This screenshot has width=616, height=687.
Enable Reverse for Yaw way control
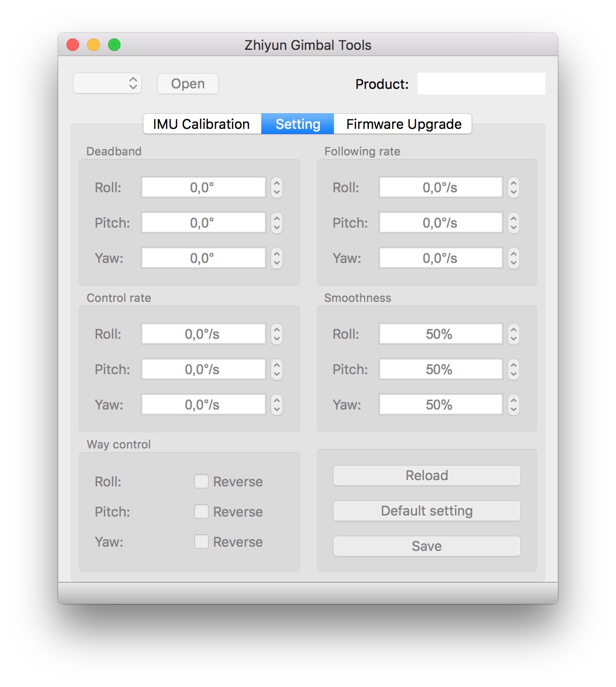pos(202,541)
